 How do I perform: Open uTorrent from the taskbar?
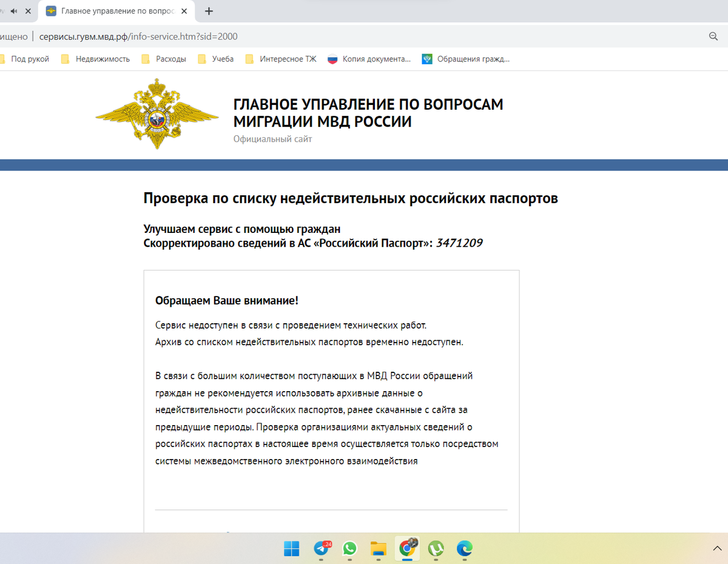436,549
